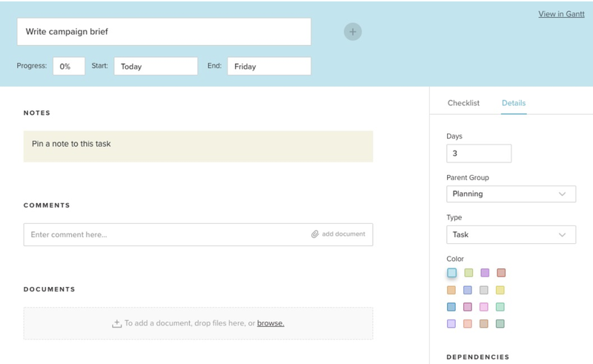Open the Type dropdown showing Task
The width and height of the screenshot is (593, 364).
coord(511,234)
